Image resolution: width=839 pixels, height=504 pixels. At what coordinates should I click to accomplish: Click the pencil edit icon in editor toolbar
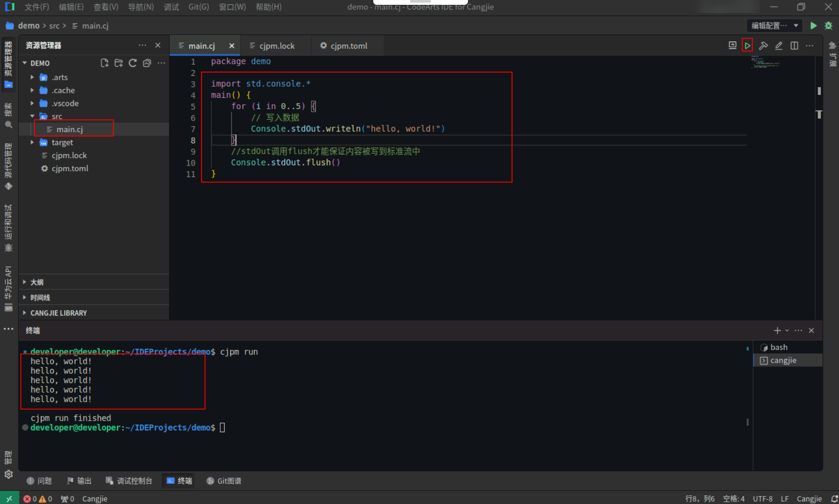pos(779,46)
